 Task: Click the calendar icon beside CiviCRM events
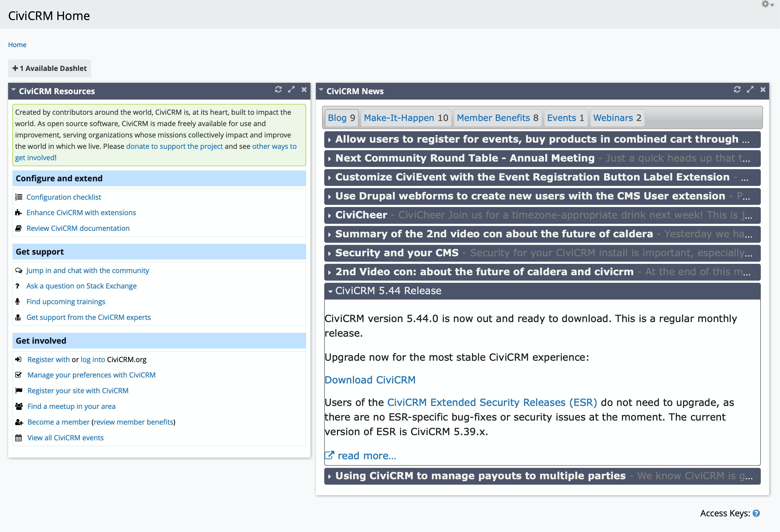(18, 438)
